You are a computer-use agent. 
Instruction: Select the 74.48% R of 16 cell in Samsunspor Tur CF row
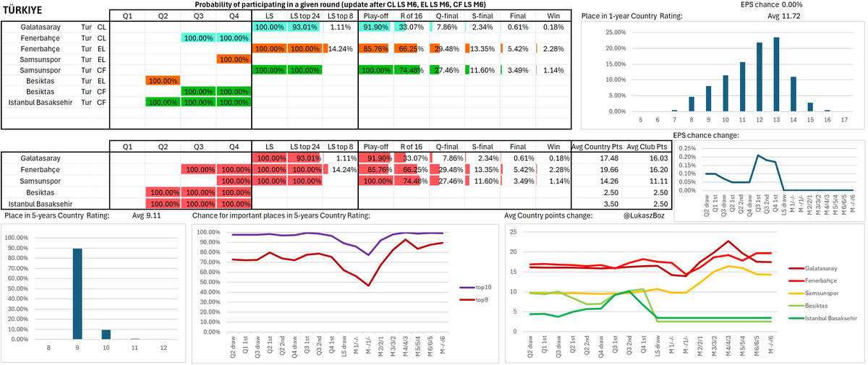click(411, 70)
